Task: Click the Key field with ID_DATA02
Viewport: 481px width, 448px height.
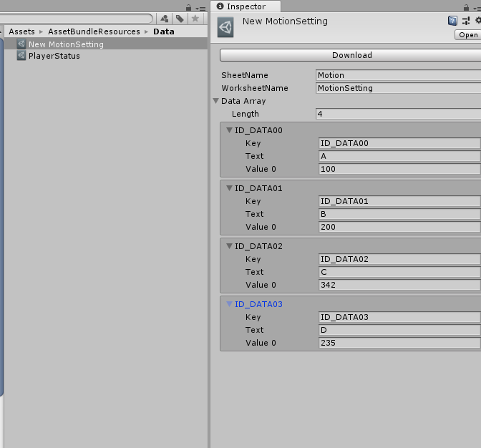Action: pos(399,259)
